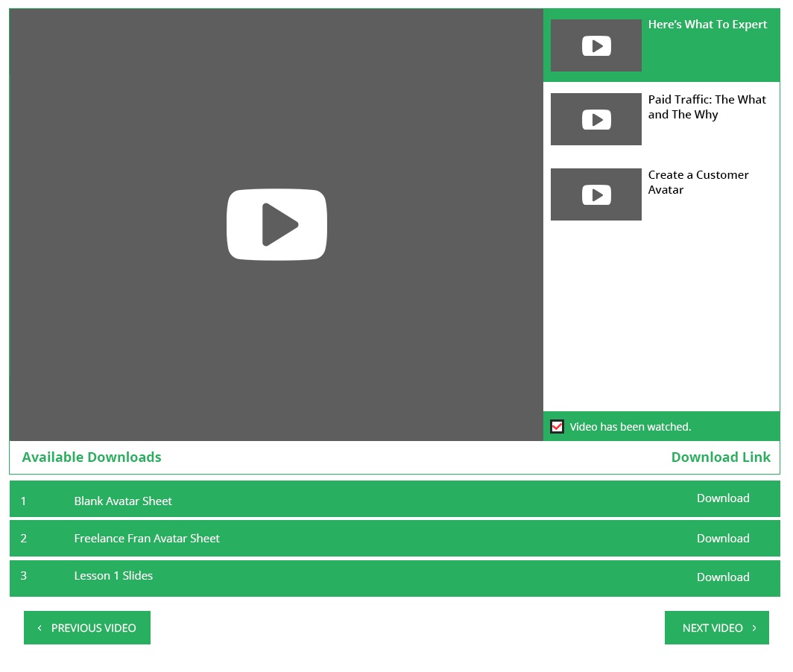Click the checkmark icon beside Video has been watched
The image size is (793, 672).
coord(557,426)
